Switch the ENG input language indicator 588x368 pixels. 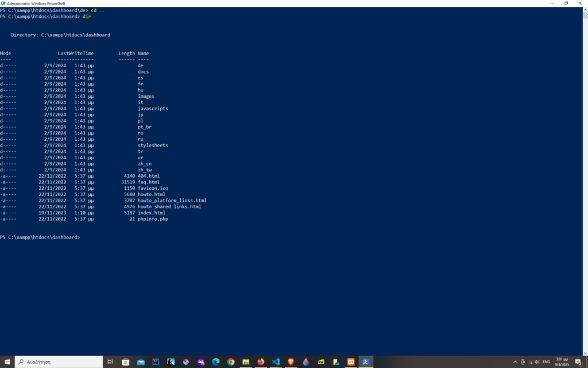point(546,362)
